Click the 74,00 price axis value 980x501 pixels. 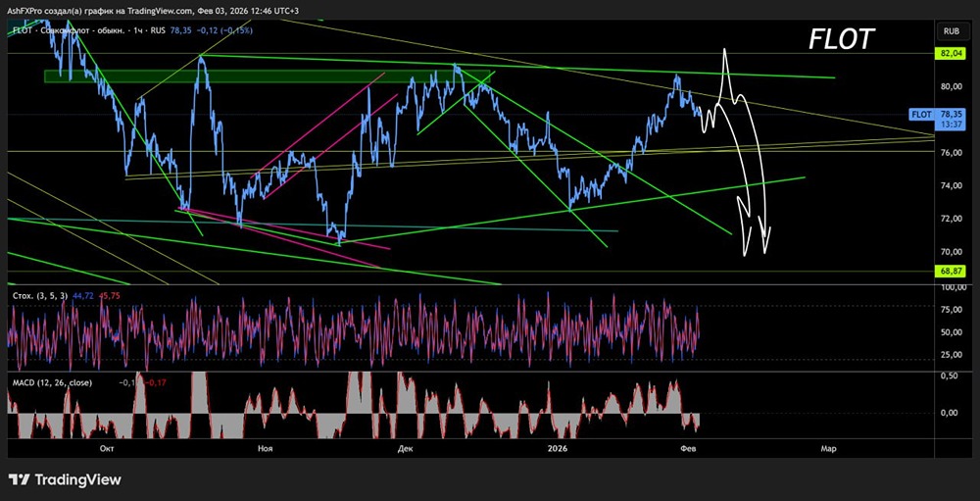click(x=951, y=185)
